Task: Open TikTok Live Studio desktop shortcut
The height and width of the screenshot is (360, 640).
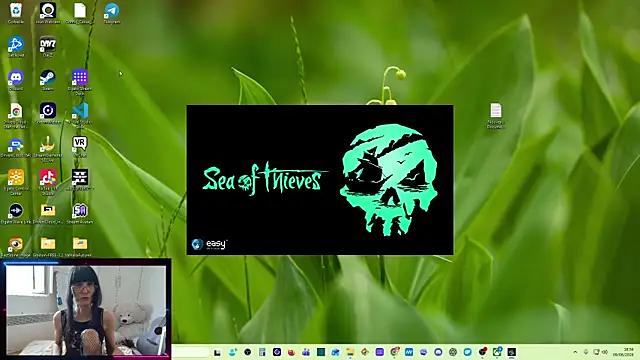Action: click(x=48, y=182)
